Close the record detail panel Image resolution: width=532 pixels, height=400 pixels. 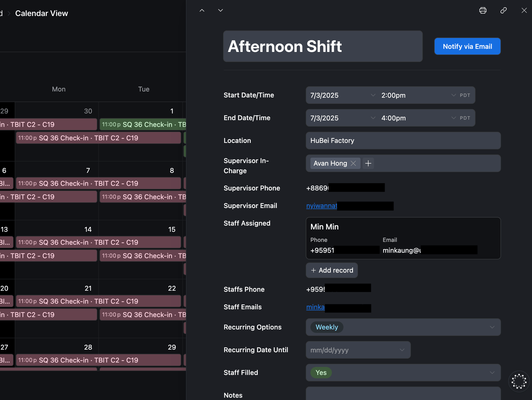[x=524, y=10]
